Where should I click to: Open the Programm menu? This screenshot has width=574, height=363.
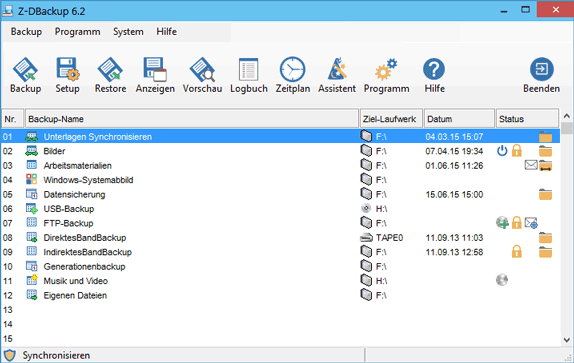click(x=78, y=32)
